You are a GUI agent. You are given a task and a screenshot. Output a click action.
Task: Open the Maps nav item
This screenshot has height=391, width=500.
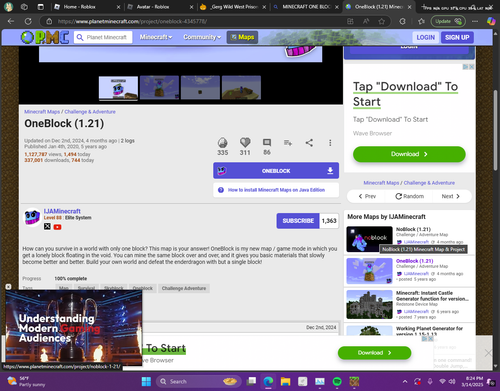(243, 37)
